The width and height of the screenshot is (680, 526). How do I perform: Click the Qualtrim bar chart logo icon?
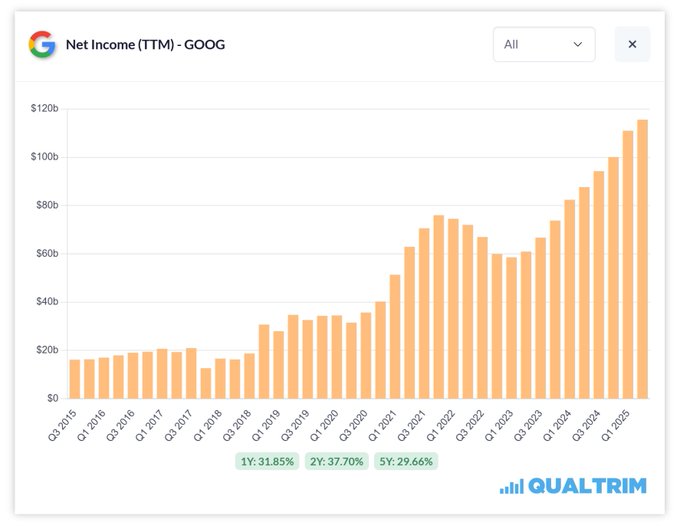click(x=512, y=486)
